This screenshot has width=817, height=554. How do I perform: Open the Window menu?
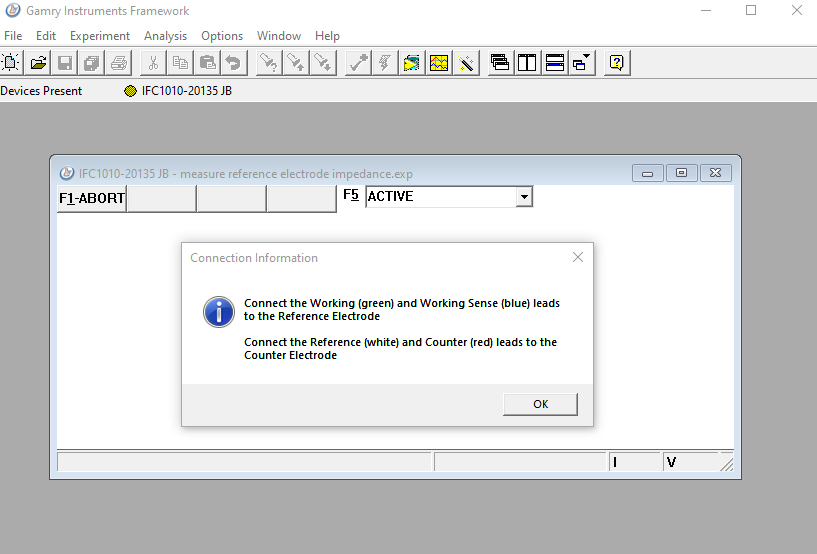point(279,36)
